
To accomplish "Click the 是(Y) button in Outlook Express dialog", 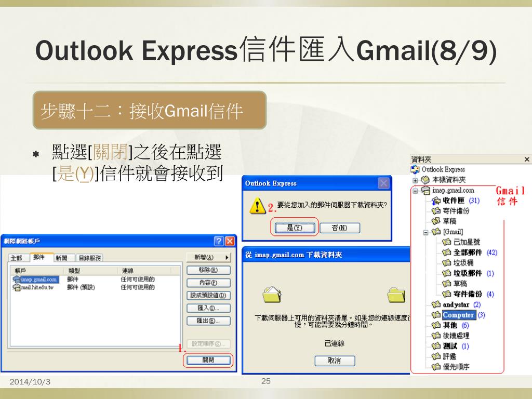I will click(295, 228).
